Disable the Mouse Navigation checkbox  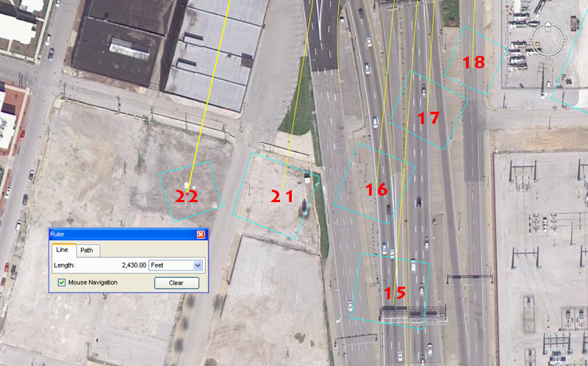62,282
